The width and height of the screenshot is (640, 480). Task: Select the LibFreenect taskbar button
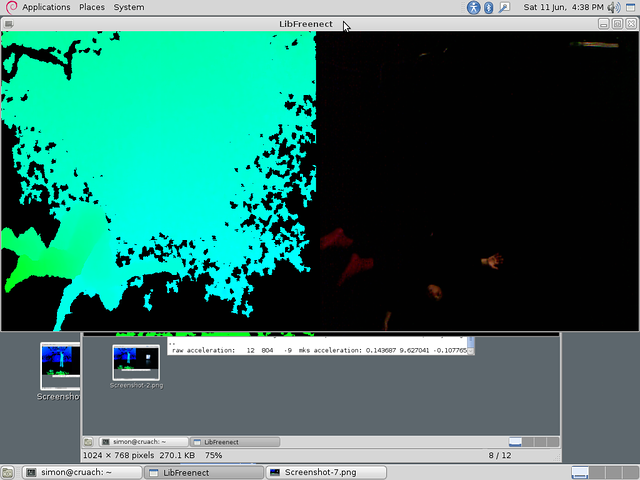click(204, 472)
